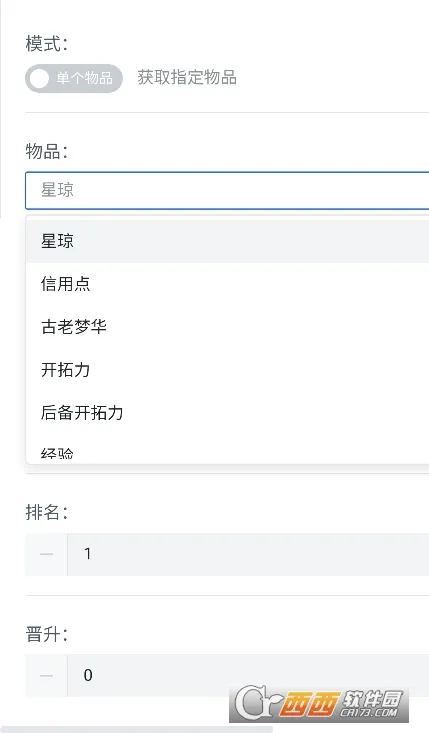Screen dimensions: 429x733
Task: Click the 排名 field label
Action: (x=47, y=512)
